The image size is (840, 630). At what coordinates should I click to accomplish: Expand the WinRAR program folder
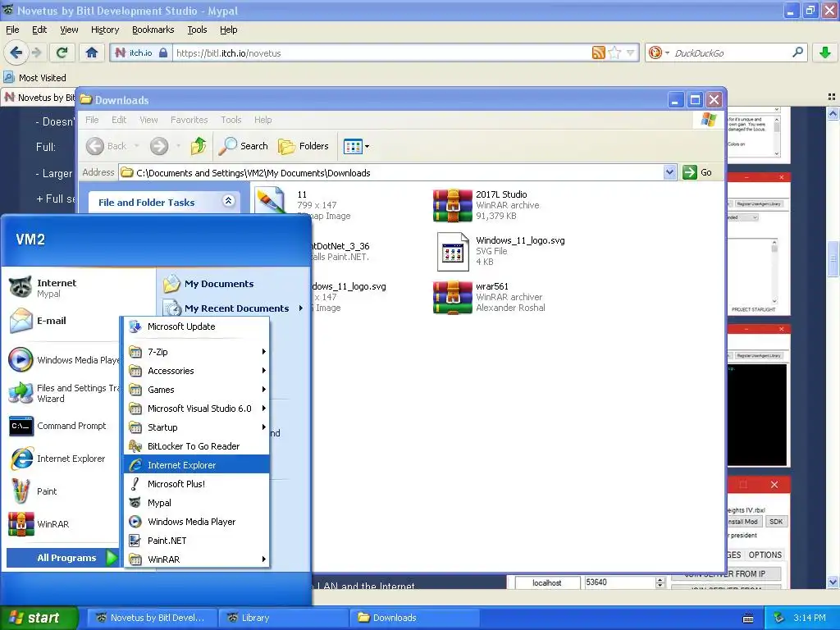click(196, 559)
